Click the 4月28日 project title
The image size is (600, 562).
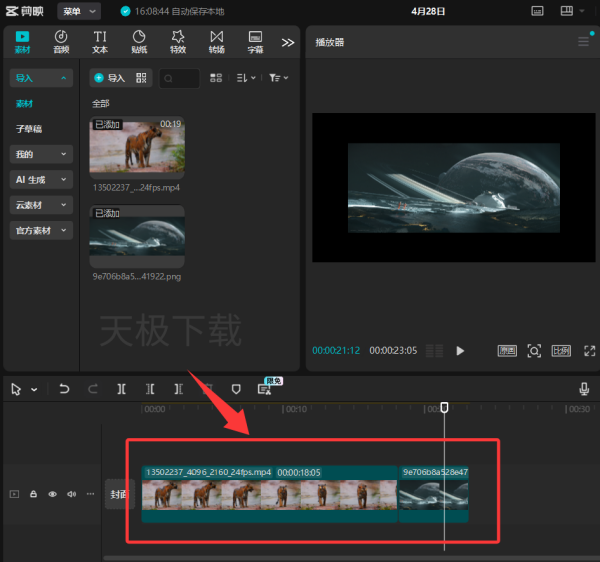click(428, 11)
